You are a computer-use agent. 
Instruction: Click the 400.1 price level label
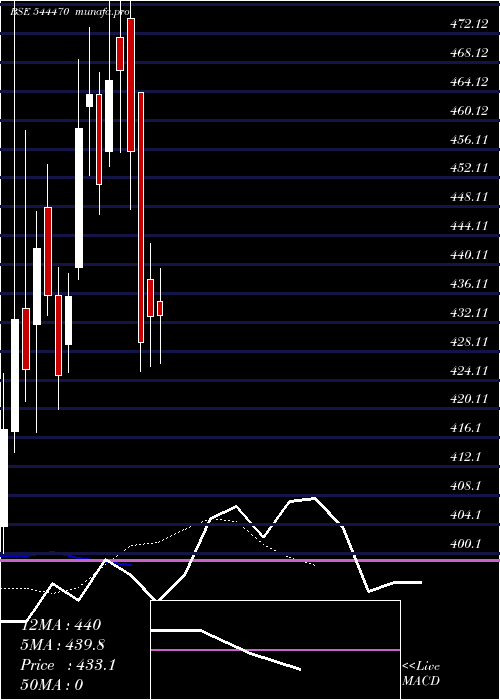465,544
